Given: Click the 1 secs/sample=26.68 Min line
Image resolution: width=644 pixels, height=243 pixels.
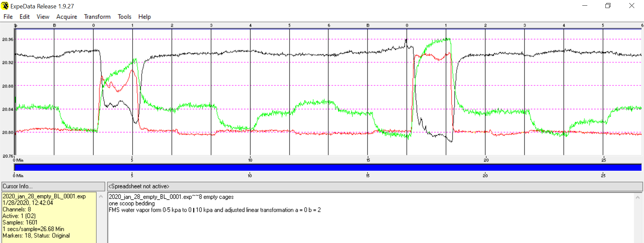Looking at the screenshot, I should pos(34,229).
